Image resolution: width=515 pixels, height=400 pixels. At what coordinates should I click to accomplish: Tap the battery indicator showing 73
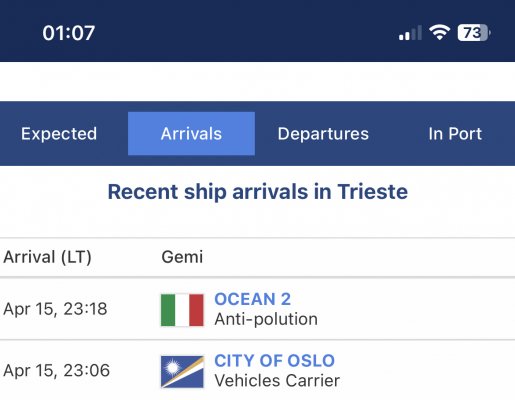point(474,33)
